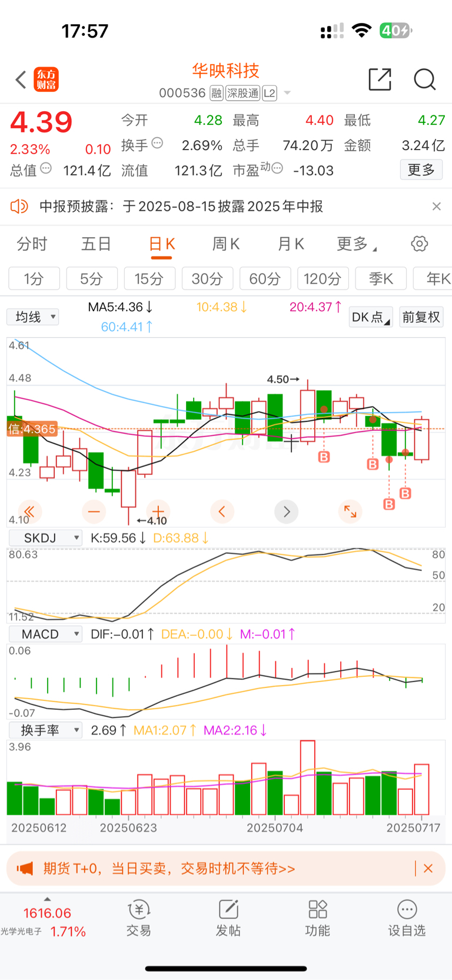Image resolution: width=452 pixels, height=980 pixels.
Task: Open 换手 info bubble icon
Action: 157,143
